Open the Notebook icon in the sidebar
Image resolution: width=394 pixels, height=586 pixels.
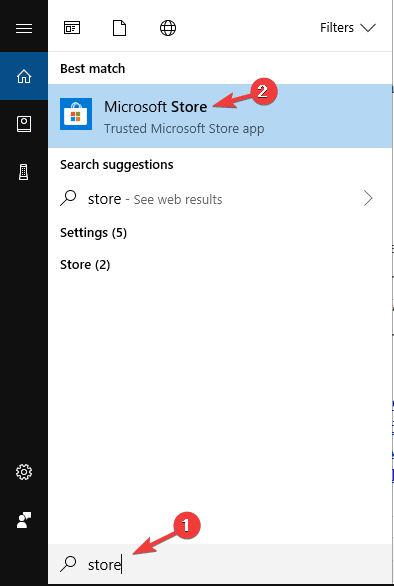(x=24, y=124)
